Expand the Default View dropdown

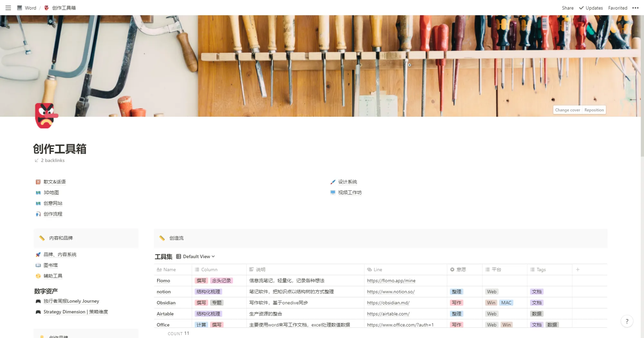point(199,256)
